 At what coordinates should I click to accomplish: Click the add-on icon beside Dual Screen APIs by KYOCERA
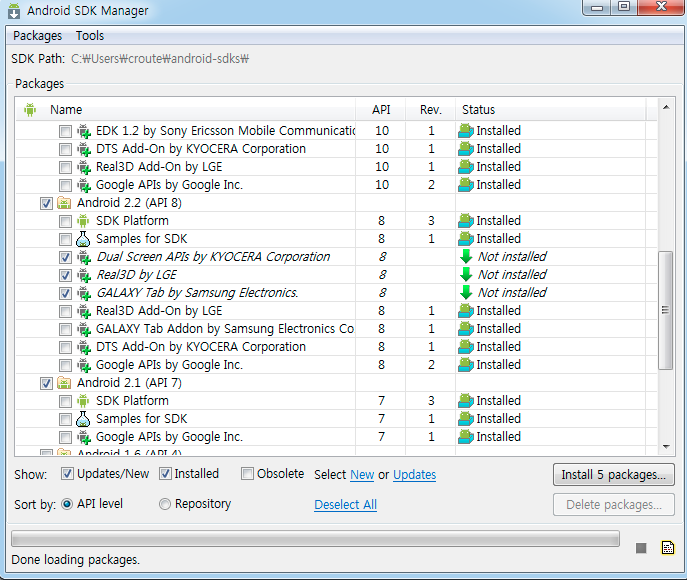click(x=84, y=257)
